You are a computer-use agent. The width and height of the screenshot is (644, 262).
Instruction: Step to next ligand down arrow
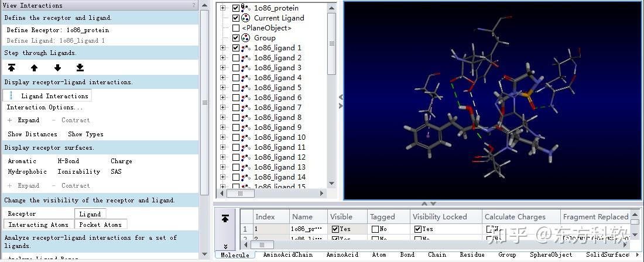click(57, 68)
